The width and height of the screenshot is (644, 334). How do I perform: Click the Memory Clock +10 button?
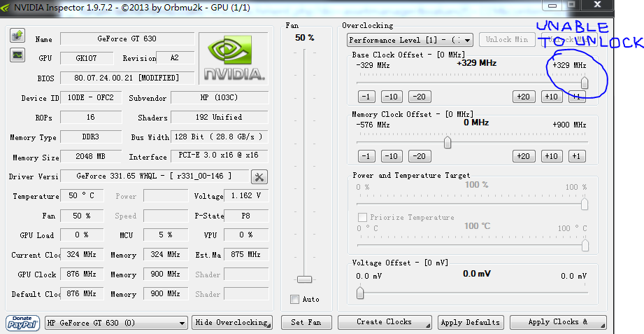(552, 156)
